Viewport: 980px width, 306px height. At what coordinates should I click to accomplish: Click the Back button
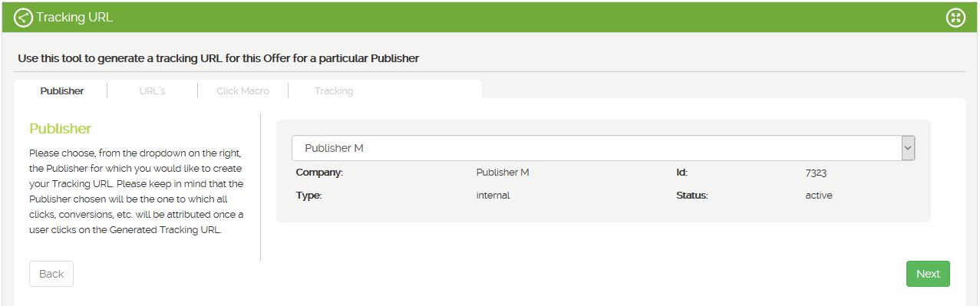51,274
